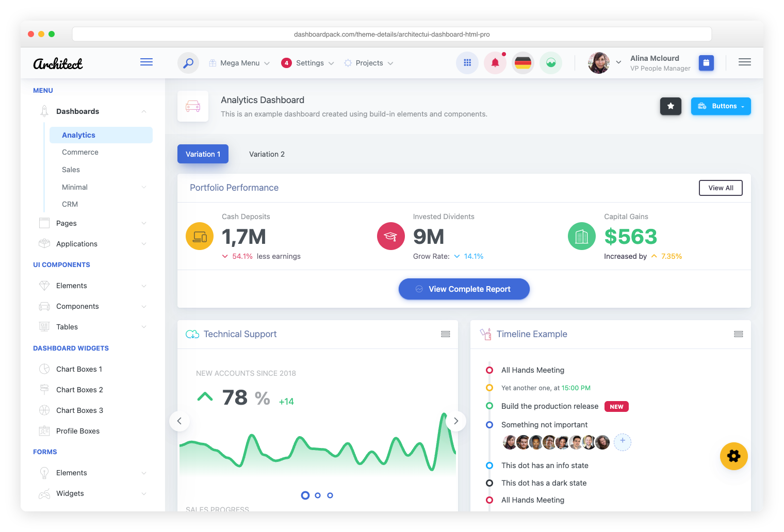
Task: Switch to the Variation 2 tab
Action: tap(267, 154)
